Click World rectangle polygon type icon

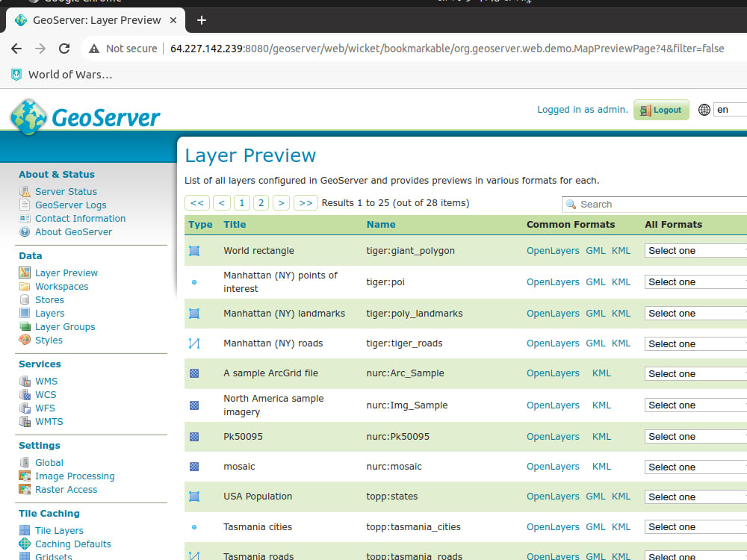pos(194,251)
